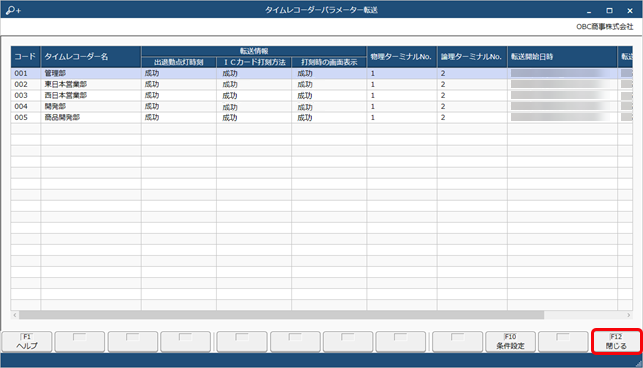Click the タイムレコーダー名 column header
643x368 pixels.
pos(91,57)
